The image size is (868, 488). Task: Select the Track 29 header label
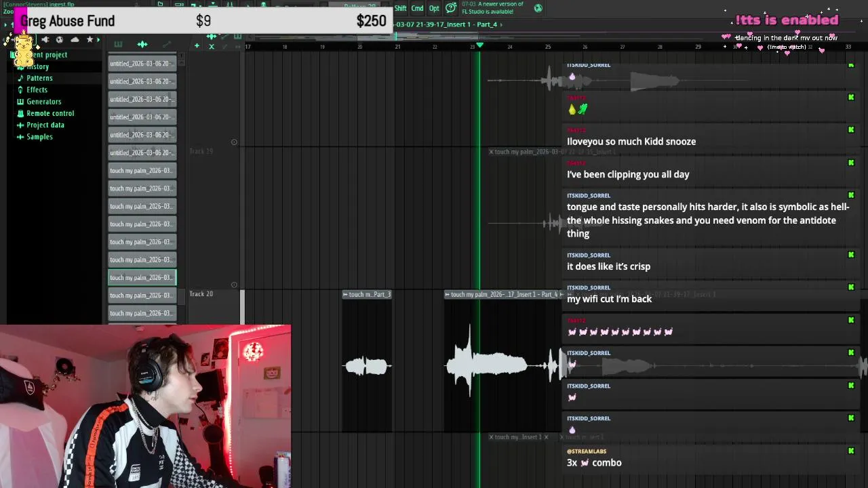click(x=201, y=151)
